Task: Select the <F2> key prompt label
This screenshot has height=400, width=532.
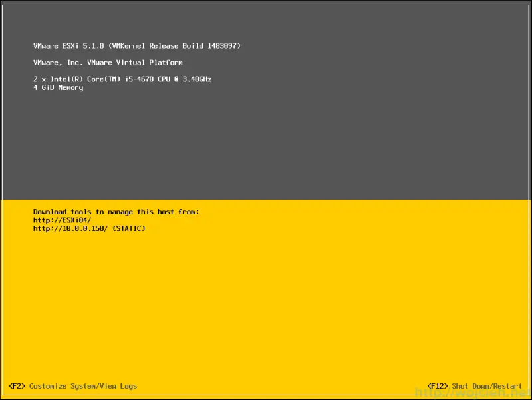Action: point(18,385)
